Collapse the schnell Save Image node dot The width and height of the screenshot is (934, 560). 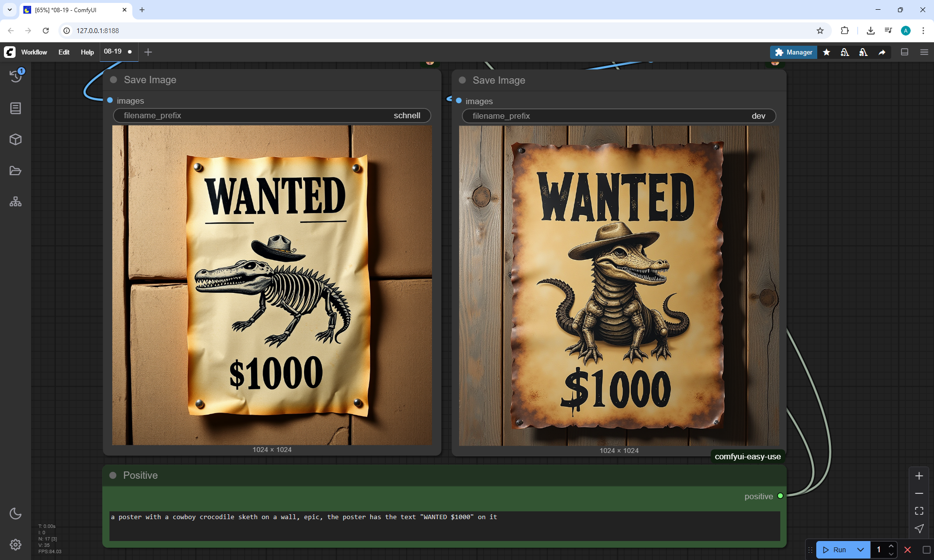click(x=114, y=80)
